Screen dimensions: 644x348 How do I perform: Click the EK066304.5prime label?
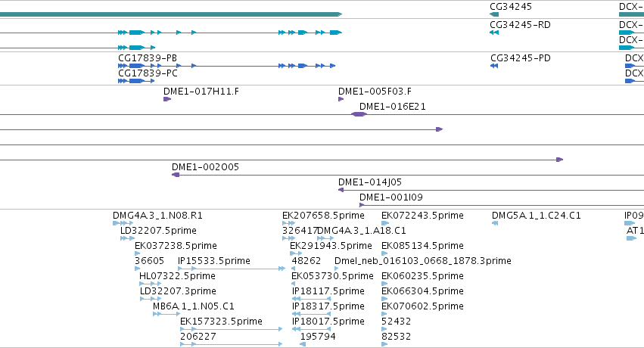[422, 291]
